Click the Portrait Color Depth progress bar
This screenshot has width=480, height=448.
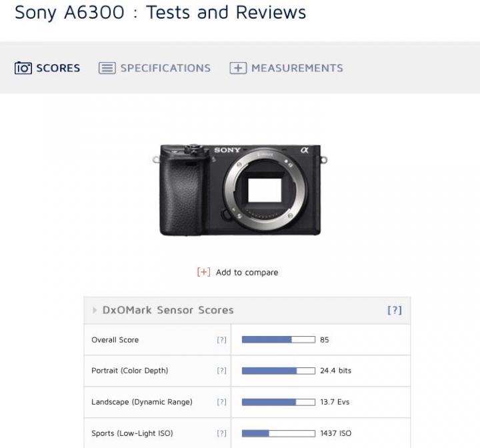279,371
